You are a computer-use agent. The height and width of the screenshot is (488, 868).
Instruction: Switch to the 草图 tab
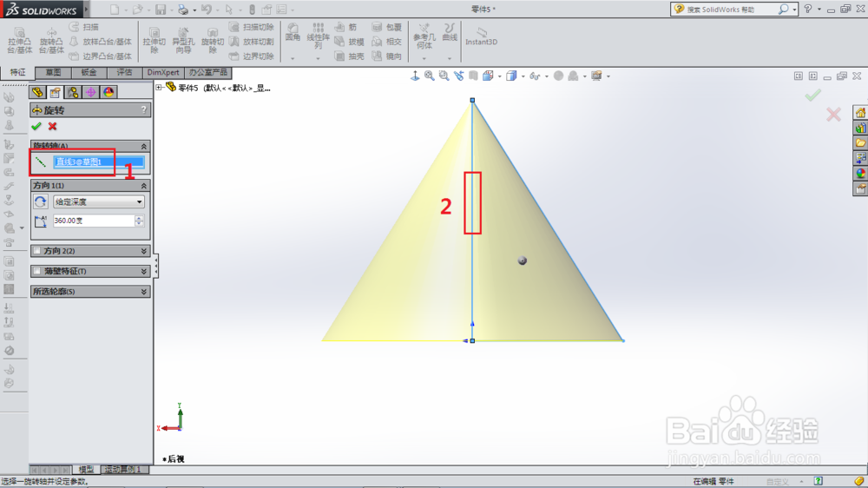(x=53, y=73)
